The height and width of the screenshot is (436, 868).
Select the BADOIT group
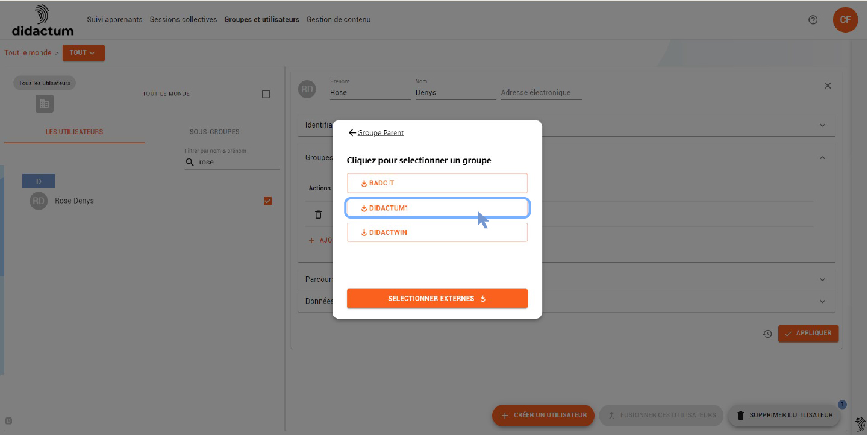coord(437,183)
